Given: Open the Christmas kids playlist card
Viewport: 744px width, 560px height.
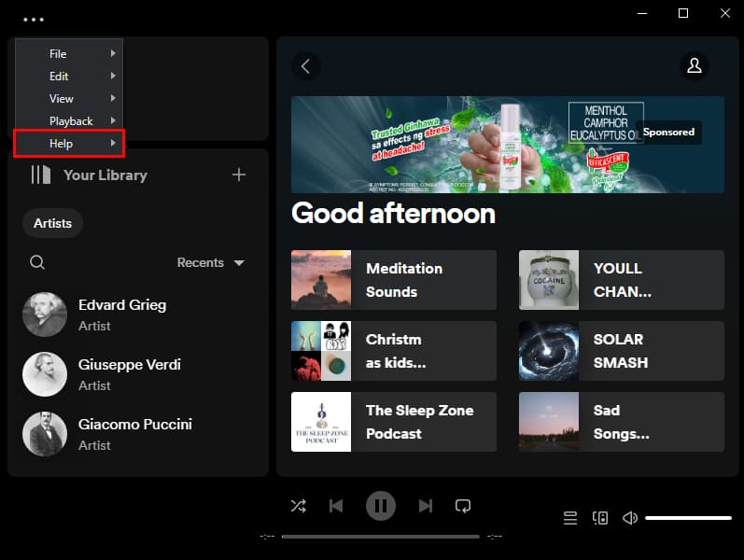Looking at the screenshot, I should pyautogui.click(x=394, y=351).
